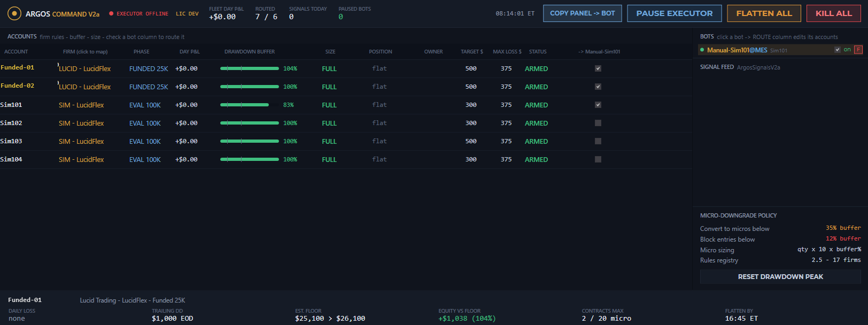This screenshot has width=868, height=325.
Task: Click the drawdown buffer bar for Sim104
Action: tap(250, 159)
